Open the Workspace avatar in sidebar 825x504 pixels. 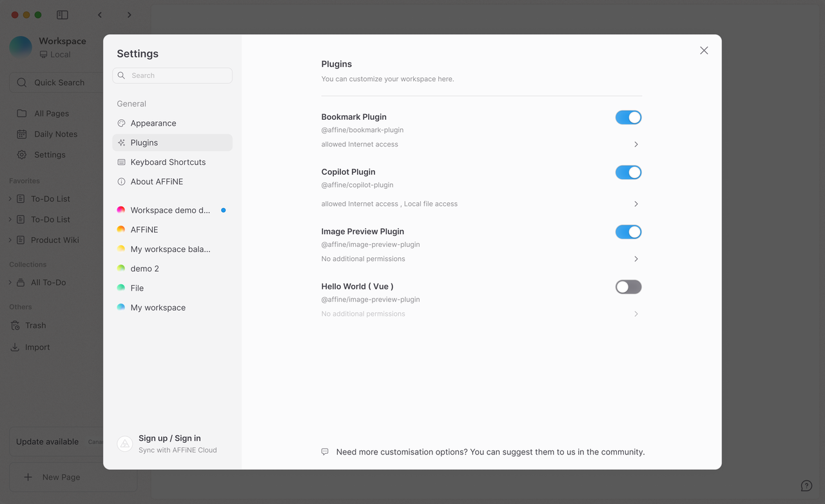point(21,47)
